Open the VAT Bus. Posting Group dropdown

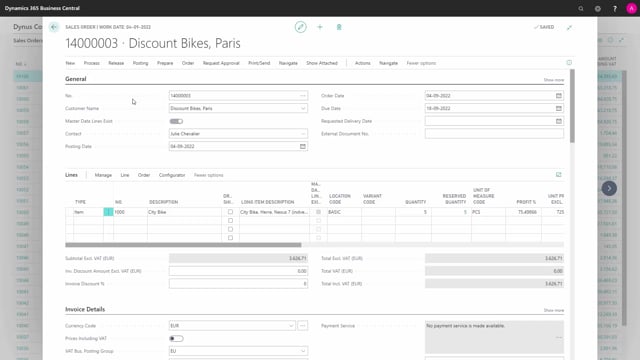(x=303, y=351)
